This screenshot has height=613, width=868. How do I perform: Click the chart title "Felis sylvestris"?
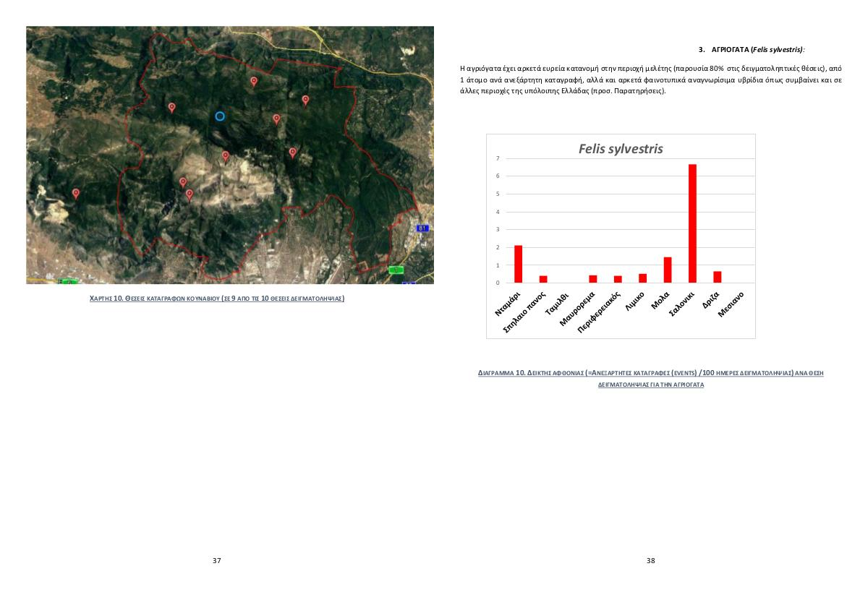pos(621,149)
